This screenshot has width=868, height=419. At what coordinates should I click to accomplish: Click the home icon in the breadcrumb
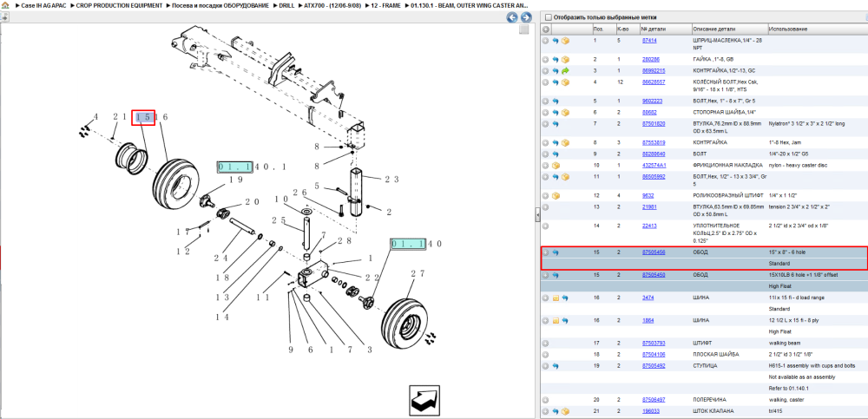[4, 5]
